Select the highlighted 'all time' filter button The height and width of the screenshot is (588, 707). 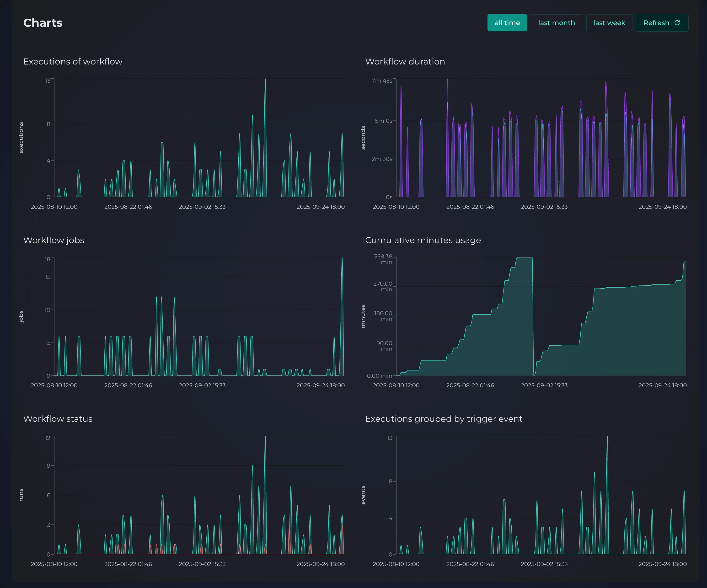pyautogui.click(x=507, y=22)
